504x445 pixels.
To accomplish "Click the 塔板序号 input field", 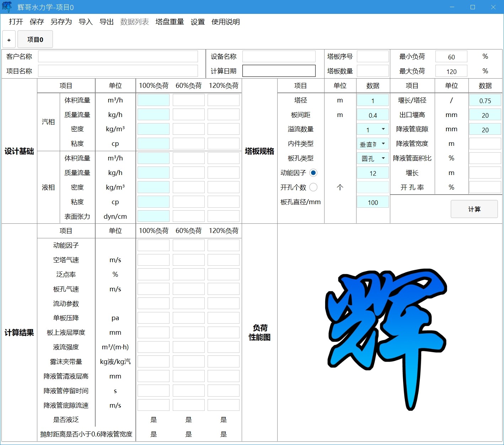I will coord(373,57).
